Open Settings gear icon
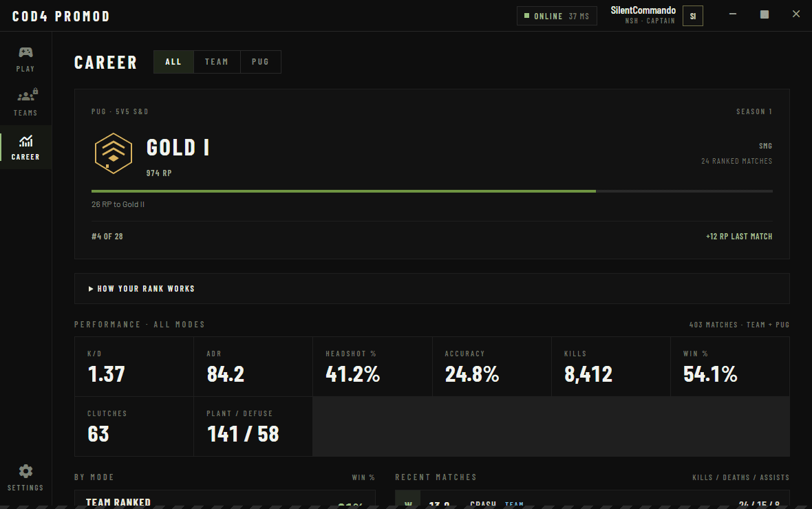Viewport: 812px width, 509px height. click(x=25, y=470)
